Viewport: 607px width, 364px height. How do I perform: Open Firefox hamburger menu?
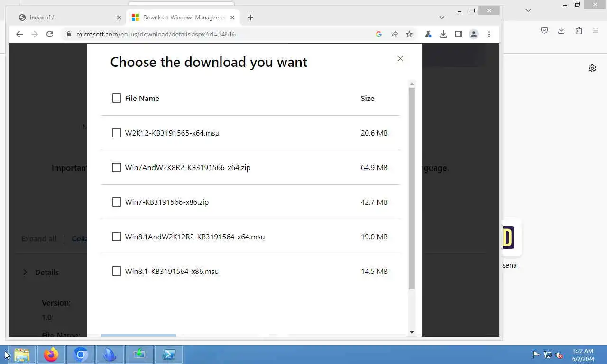click(x=596, y=30)
